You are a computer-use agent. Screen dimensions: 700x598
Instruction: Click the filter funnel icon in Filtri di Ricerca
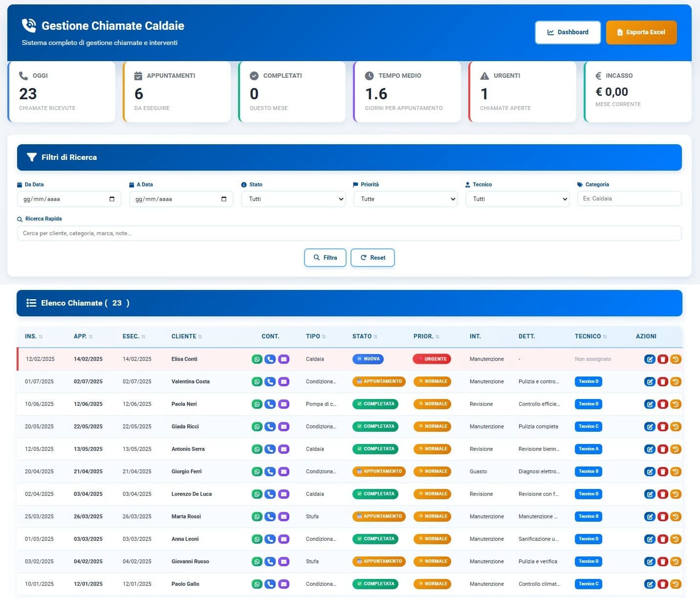point(32,157)
